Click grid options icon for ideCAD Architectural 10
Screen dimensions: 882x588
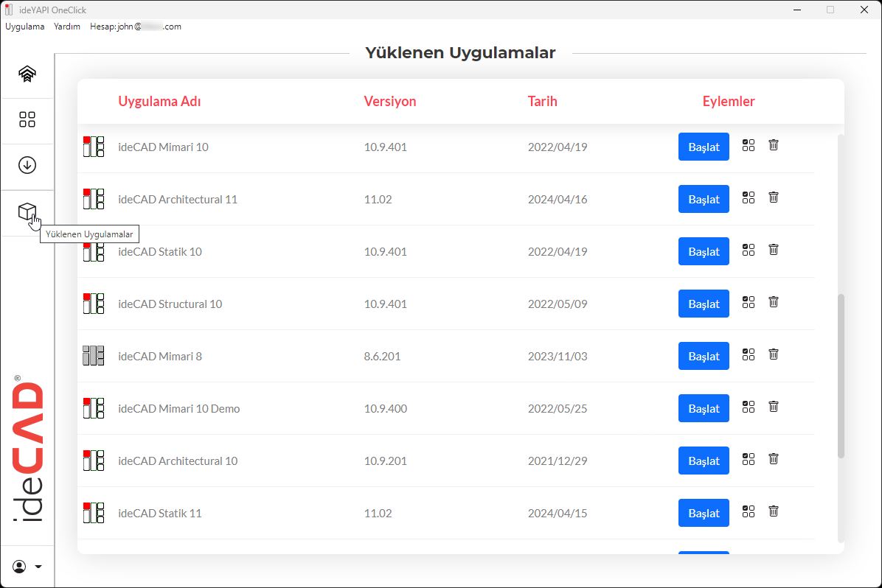[x=748, y=459]
